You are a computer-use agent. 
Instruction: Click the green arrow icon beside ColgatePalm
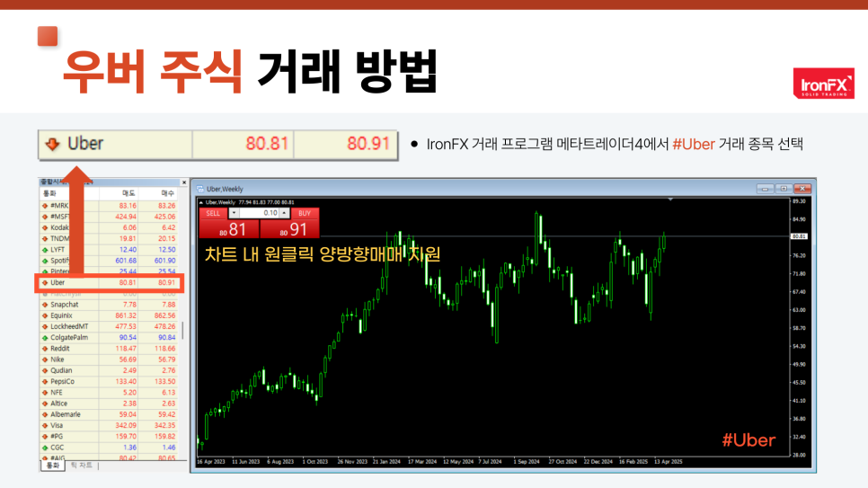point(45,338)
